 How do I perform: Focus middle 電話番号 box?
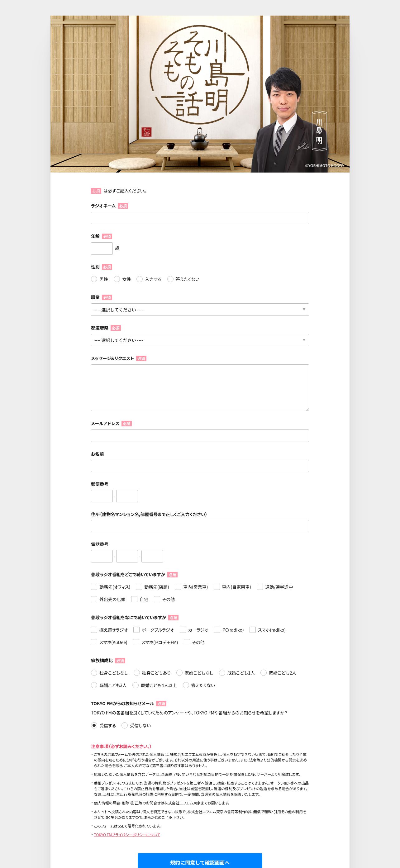127,556
